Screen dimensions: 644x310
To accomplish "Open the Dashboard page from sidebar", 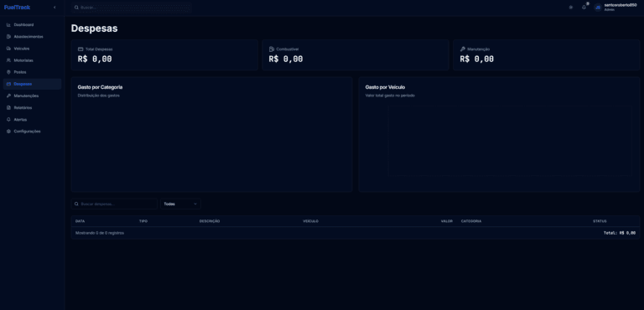I will (x=32, y=24).
